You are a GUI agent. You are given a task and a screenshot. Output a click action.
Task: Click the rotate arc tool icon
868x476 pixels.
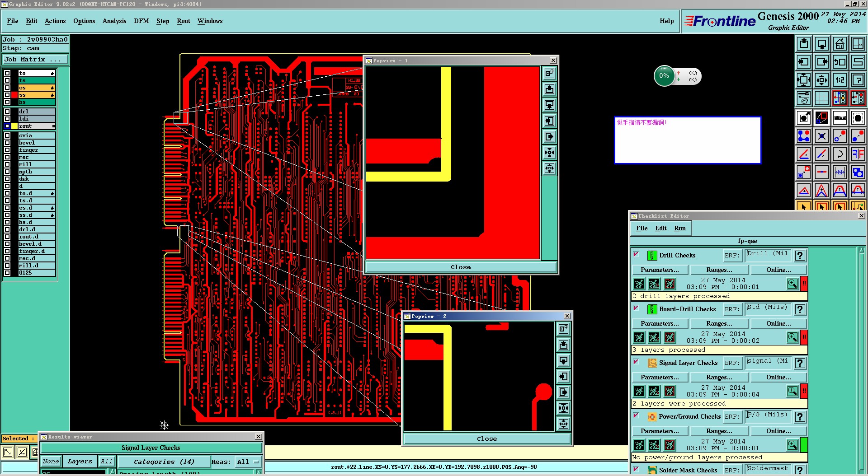click(840, 154)
